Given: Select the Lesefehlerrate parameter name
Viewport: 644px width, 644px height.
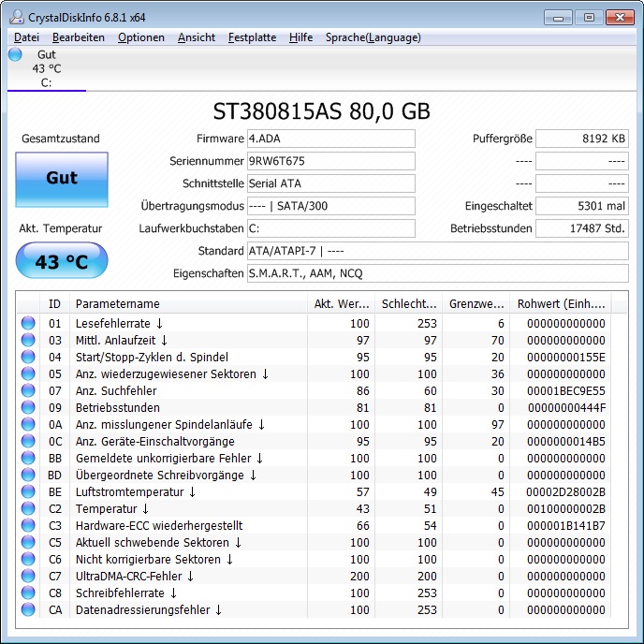Looking at the screenshot, I should pyautogui.click(x=119, y=324).
